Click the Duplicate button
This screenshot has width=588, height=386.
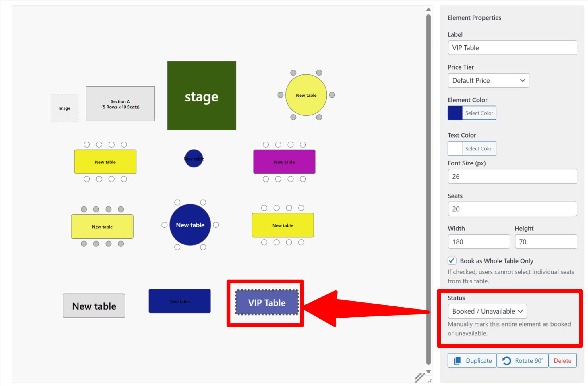click(x=472, y=360)
